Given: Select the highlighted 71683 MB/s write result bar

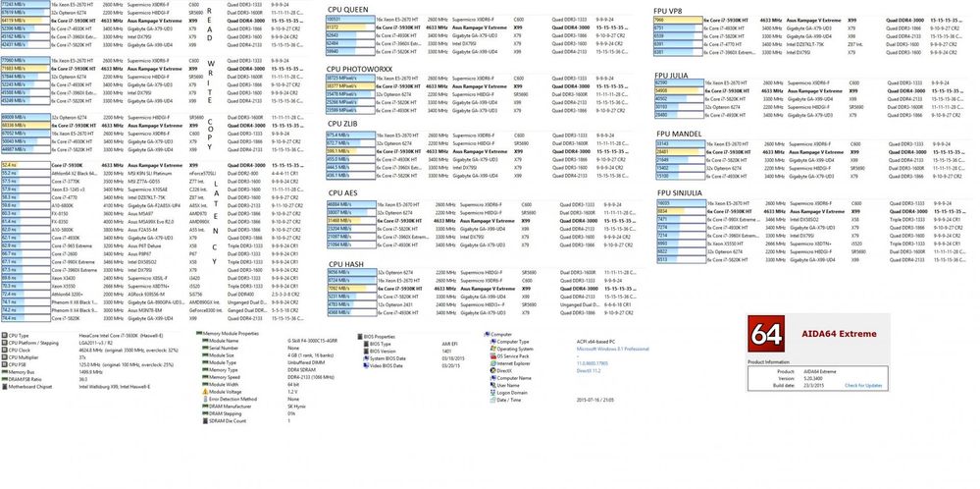Looking at the screenshot, I should (x=25, y=68).
